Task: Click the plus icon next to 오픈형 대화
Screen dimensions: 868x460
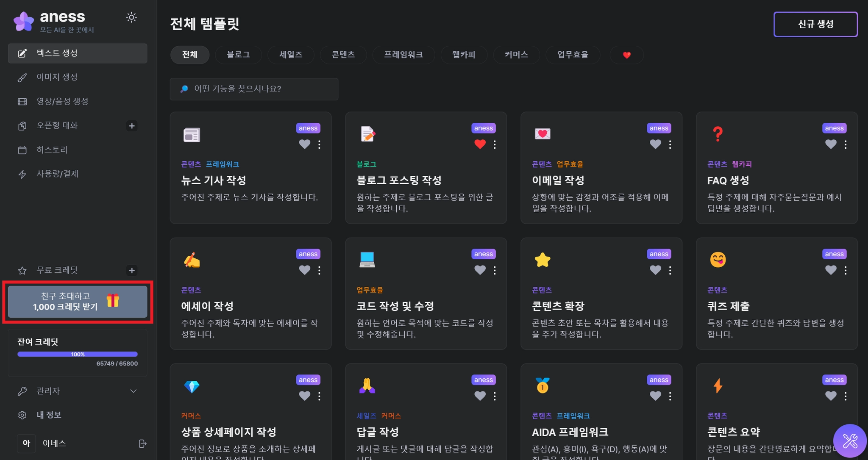Action: (132, 126)
